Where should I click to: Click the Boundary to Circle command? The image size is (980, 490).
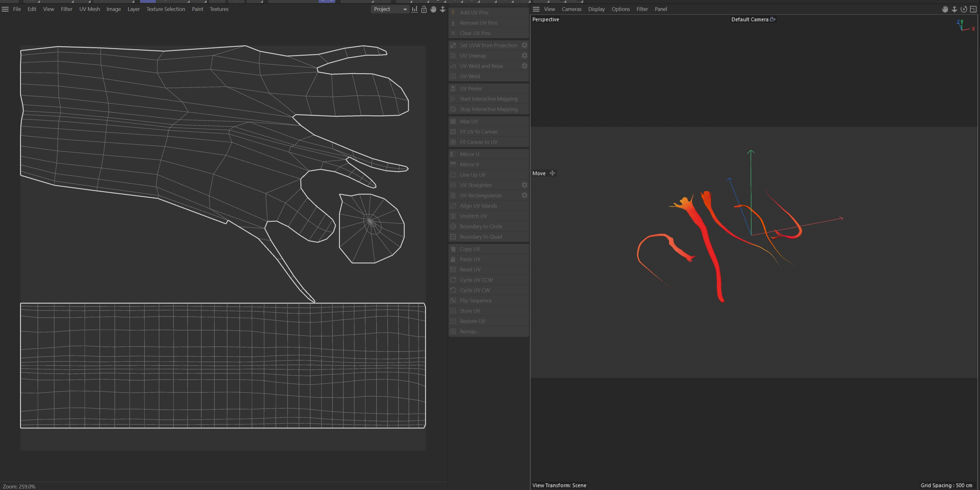pos(480,226)
